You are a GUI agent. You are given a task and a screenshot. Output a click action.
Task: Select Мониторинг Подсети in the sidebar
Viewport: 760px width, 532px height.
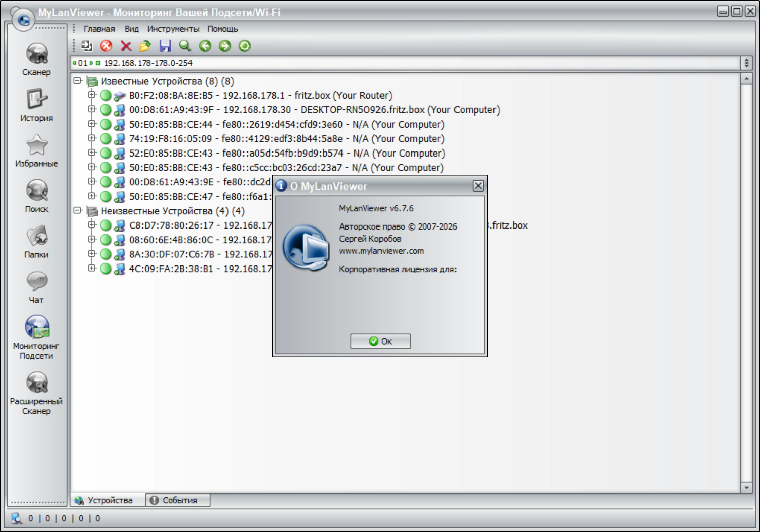click(x=36, y=337)
